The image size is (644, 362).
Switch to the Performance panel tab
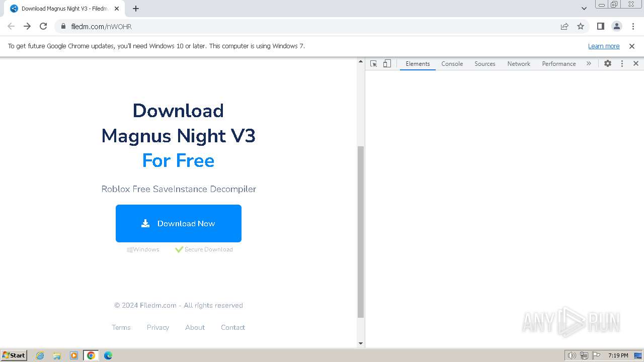pos(559,64)
